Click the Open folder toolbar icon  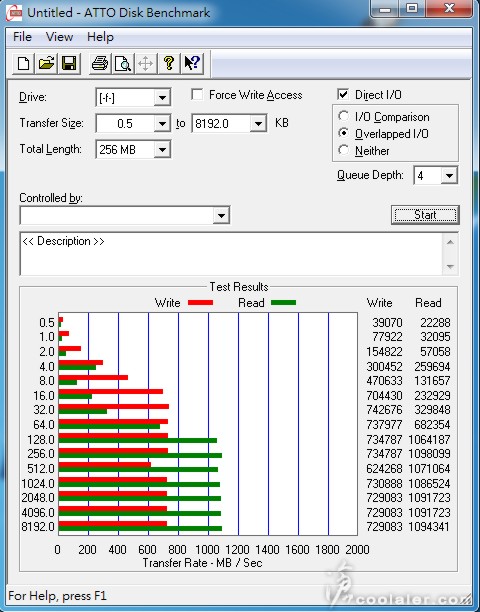coord(46,63)
